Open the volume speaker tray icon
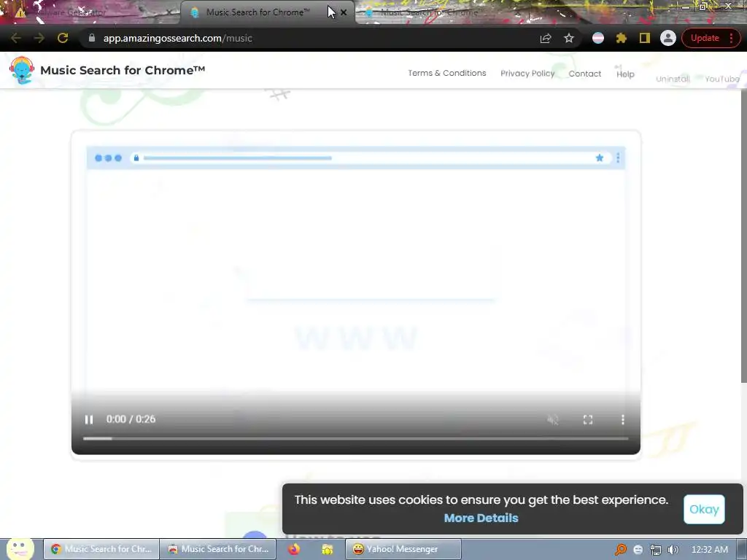The image size is (747, 560). coord(673,550)
